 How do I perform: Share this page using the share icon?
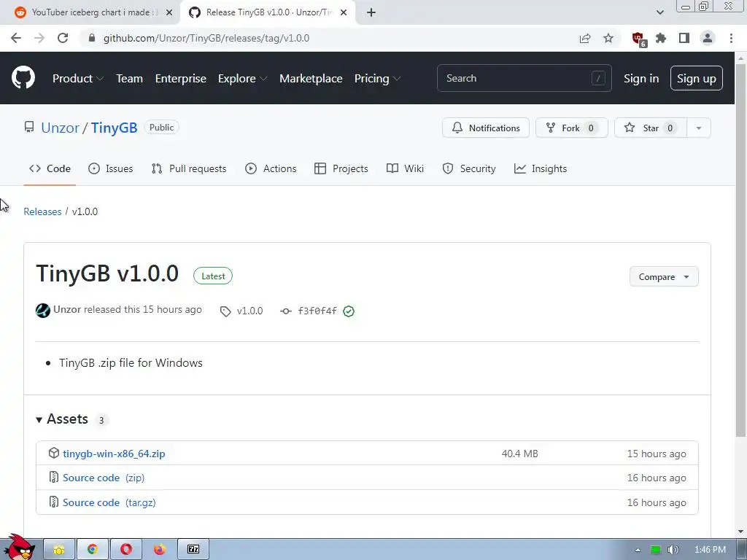pos(585,38)
